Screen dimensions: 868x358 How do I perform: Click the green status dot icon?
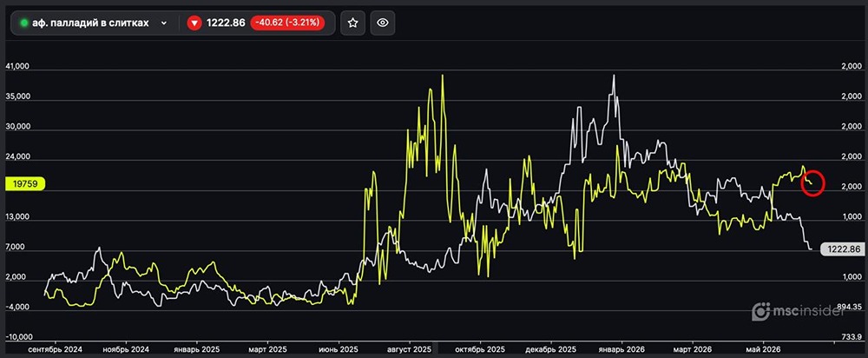(23, 23)
